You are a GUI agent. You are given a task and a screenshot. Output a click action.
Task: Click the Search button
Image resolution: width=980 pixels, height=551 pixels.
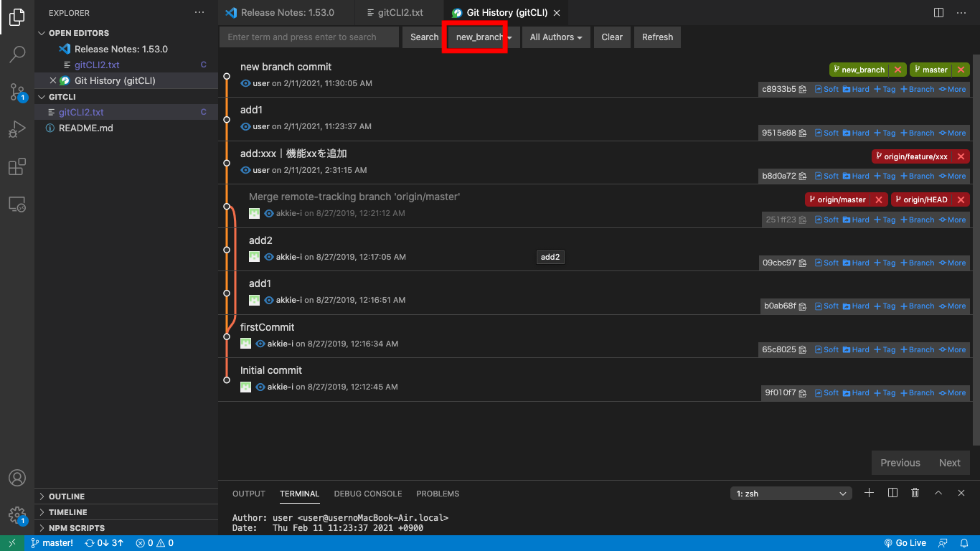[424, 37]
